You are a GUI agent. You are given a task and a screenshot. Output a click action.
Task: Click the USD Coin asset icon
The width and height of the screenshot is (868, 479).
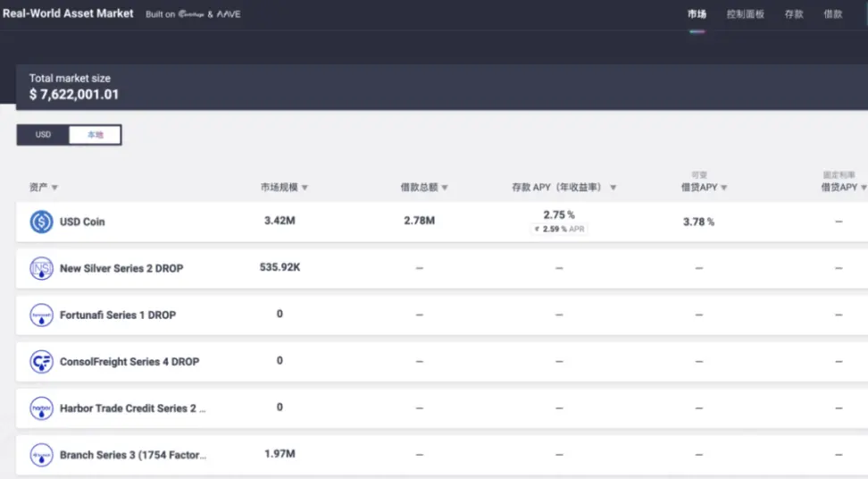(41, 222)
